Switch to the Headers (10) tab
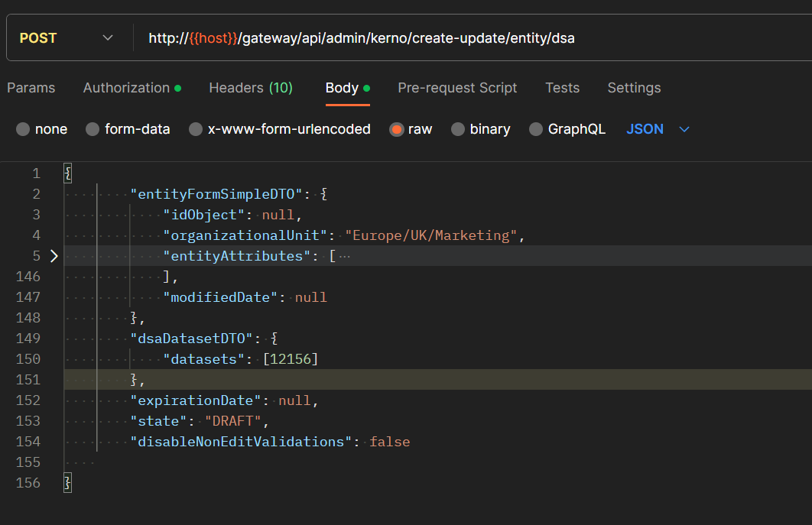This screenshot has width=812, height=525. (251, 88)
